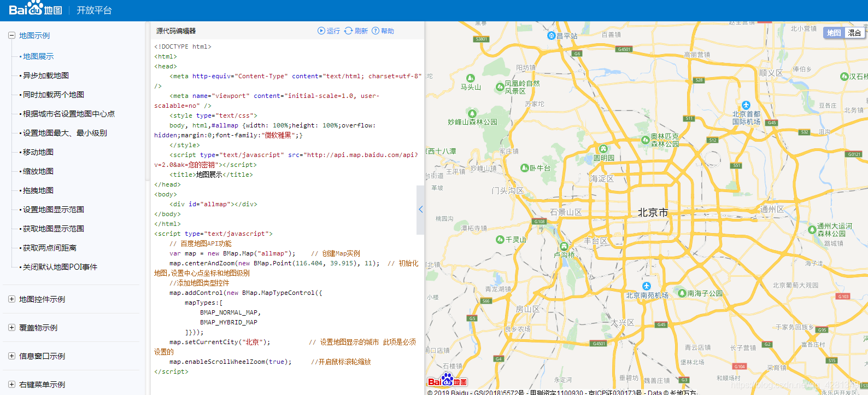
Task: Open the 缩放地图 example
Action: pyautogui.click(x=38, y=171)
